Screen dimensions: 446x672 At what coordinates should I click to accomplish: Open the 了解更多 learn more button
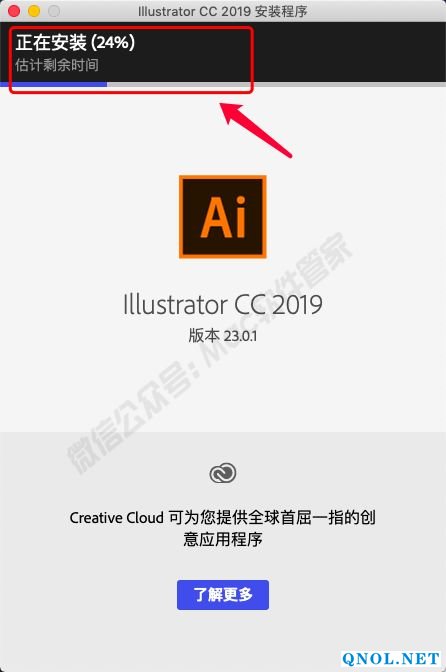pyautogui.click(x=223, y=595)
